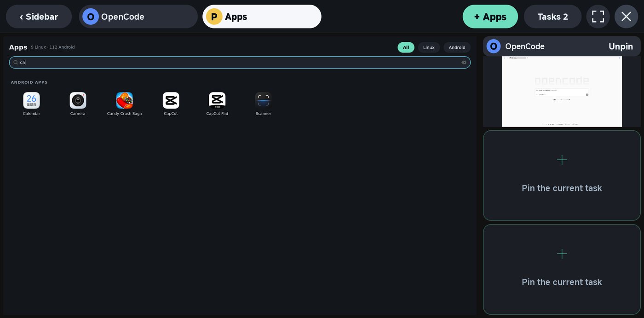Select the Apps tab
644x318 pixels.
coord(262,17)
